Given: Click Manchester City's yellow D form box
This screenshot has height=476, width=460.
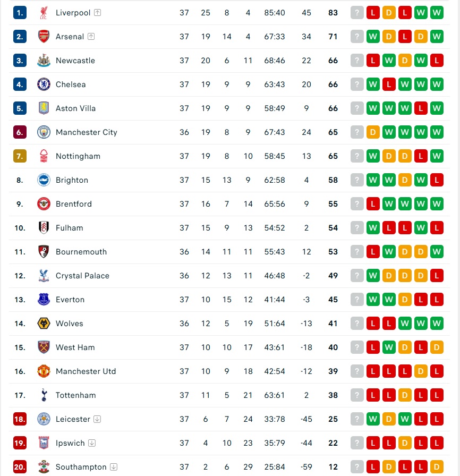Looking at the screenshot, I should pos(373,132).
